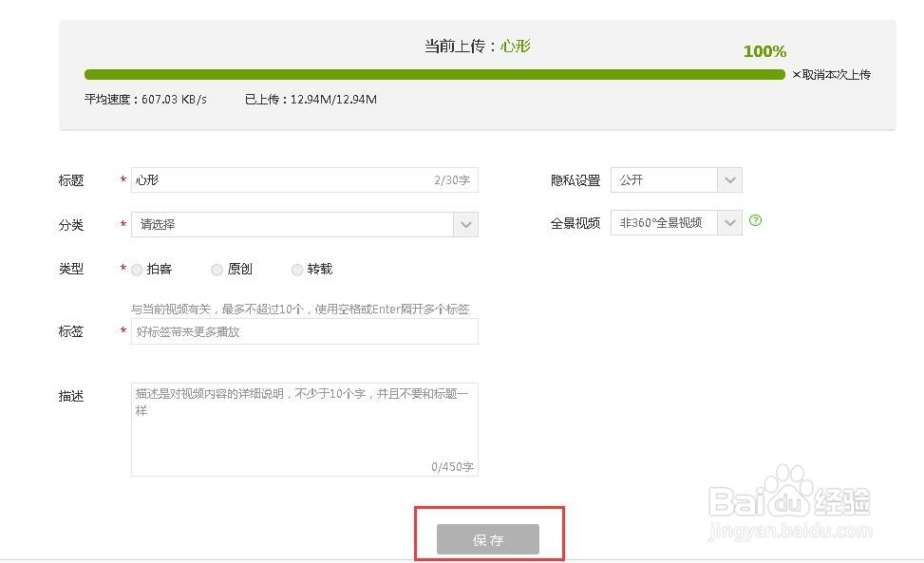Select the 原创 radio button

(x=217, y=270)
